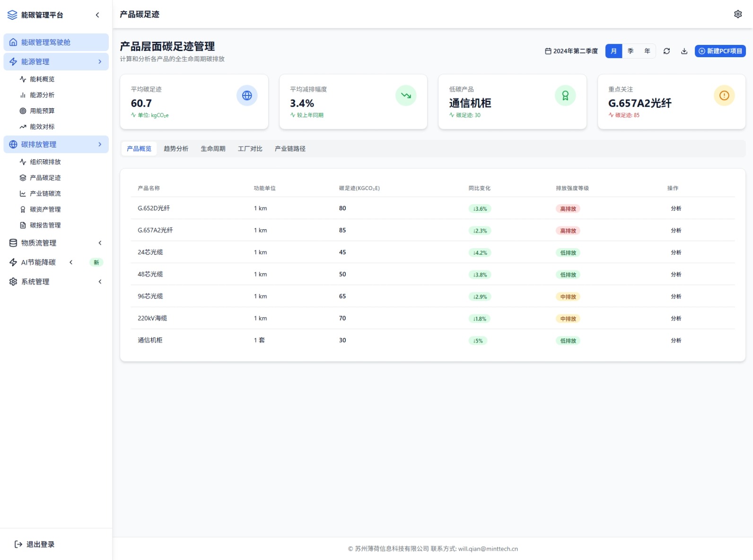Open the 2024年第二季度 date picker
The image size is (753, 560).
(571, 51)
